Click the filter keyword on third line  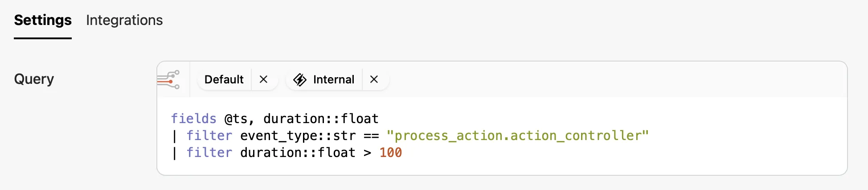click(x=209, y=153)
